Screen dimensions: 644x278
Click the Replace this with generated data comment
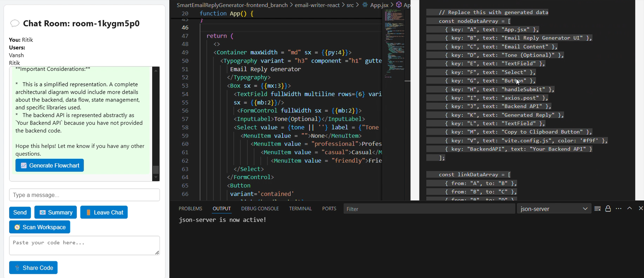tap(494, 12)
